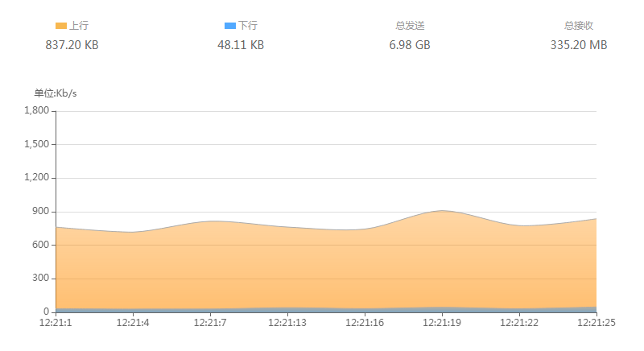The image size is (644, 351).
Task: Click the 单位:Kb/s unit label
Action: click(x=56, y=93)
